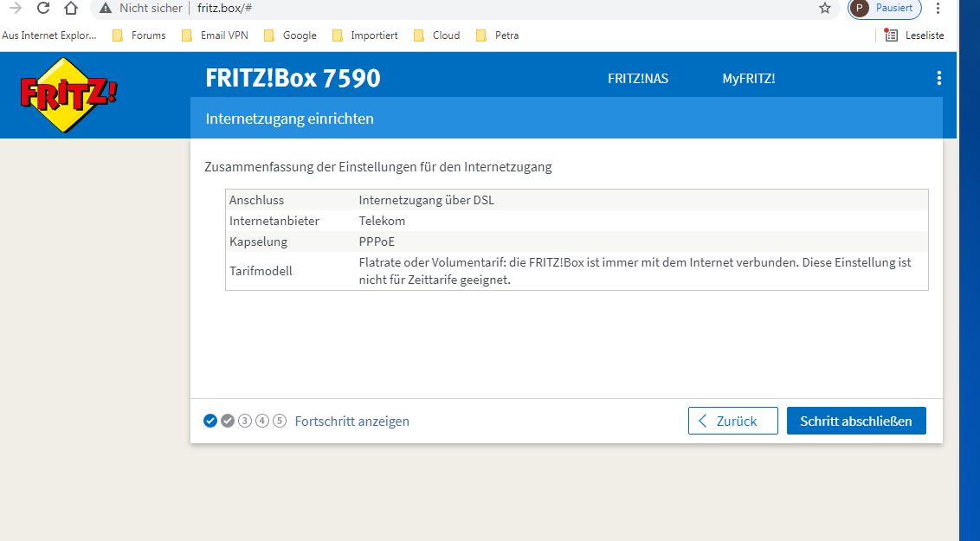The height and width of the screenshot is (541, 980).
Task: Click the 'FRITZ!Box 7590' title
Action: point(293,78)
